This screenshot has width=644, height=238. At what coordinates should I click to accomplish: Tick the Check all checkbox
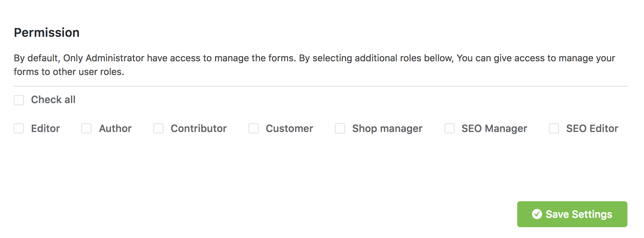[x=19, y=100]
